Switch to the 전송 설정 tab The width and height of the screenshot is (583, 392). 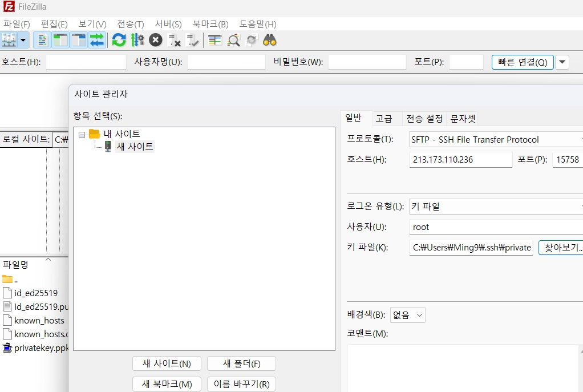[x=424, y=119]
